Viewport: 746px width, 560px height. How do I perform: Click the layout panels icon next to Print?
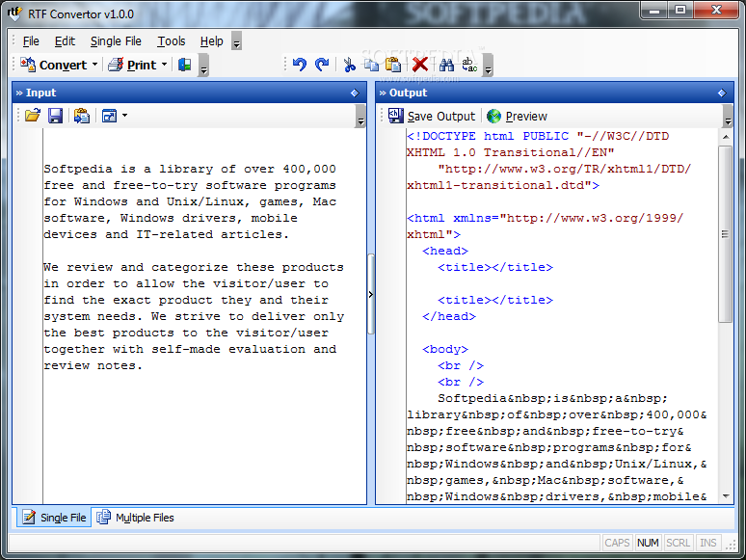tap(185, 65)
